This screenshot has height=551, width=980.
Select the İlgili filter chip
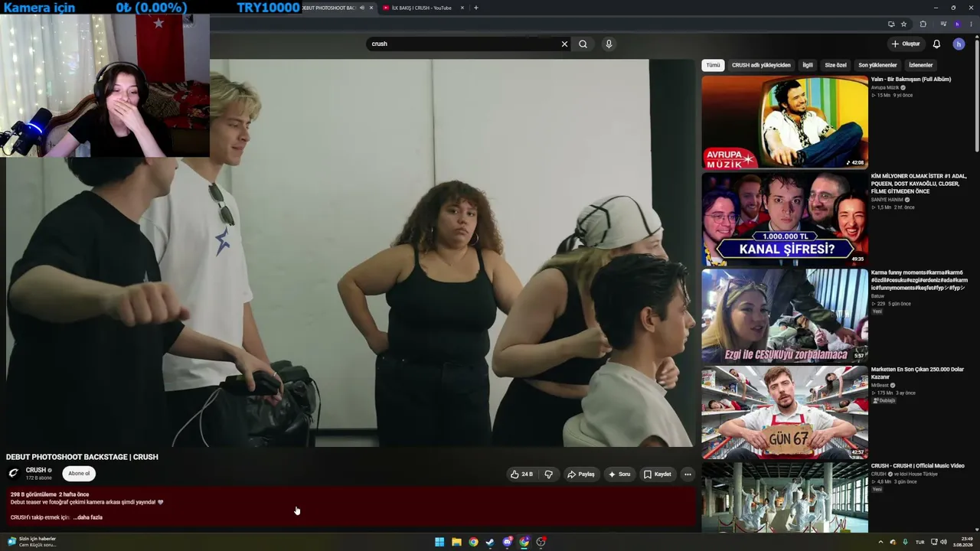click(x=808, y=65)
